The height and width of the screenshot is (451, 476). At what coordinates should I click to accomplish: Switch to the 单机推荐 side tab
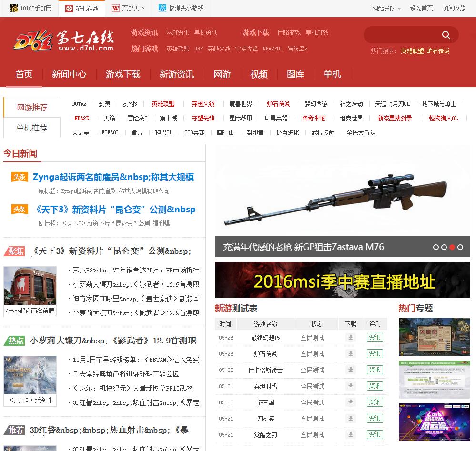pyautogui.click(x=32, y=128)
